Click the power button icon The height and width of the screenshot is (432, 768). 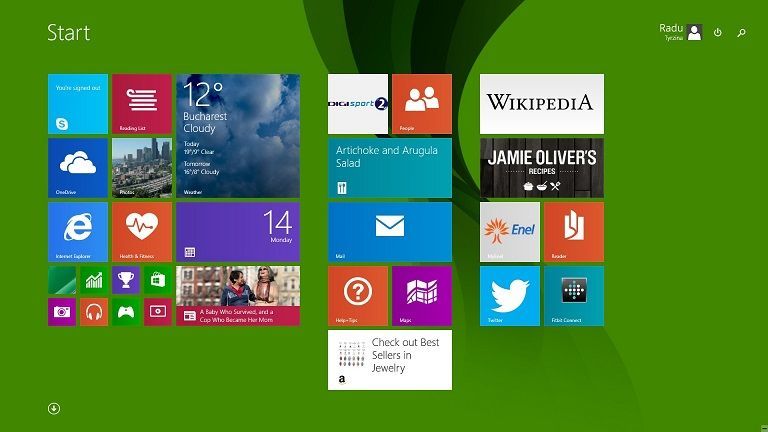[718, 32]
